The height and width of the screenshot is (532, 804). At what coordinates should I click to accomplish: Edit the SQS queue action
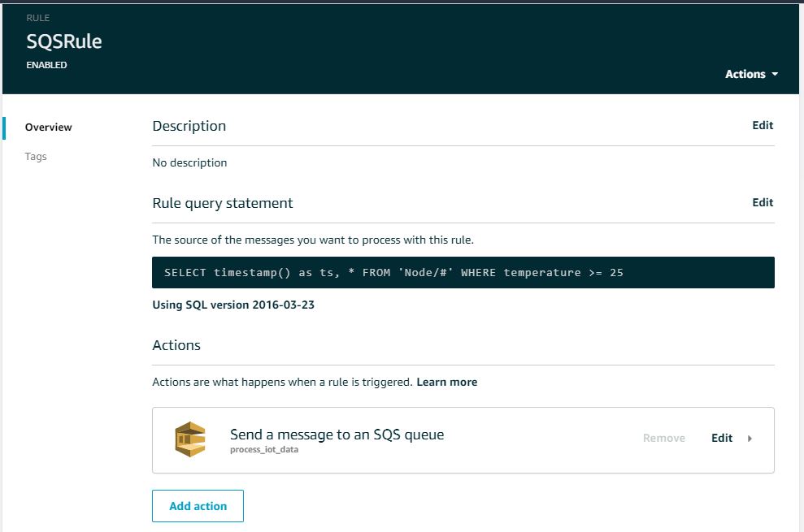721,438
